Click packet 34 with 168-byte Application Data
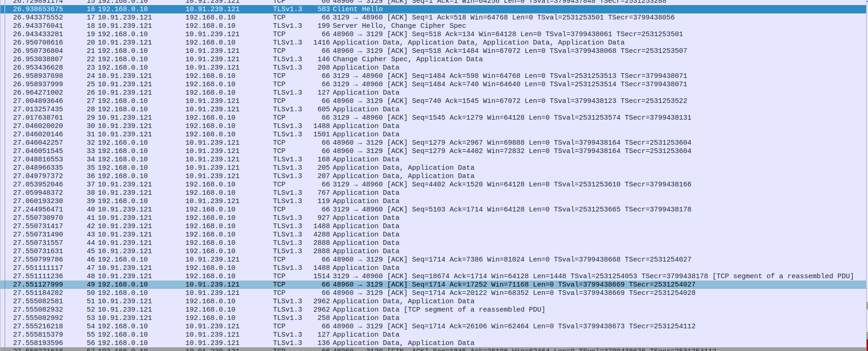 [324, 159]
